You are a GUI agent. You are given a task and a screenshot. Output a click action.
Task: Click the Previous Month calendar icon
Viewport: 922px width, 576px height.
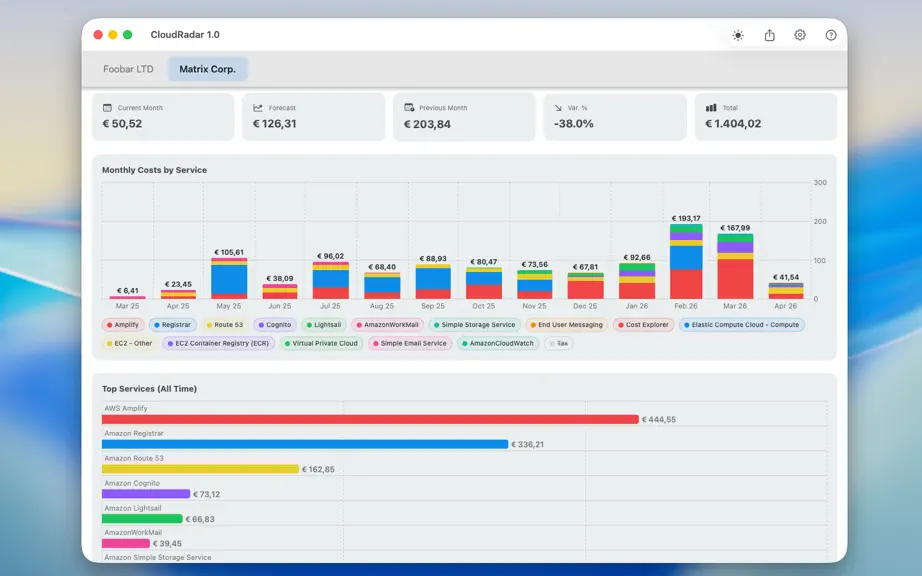[409, 108]
